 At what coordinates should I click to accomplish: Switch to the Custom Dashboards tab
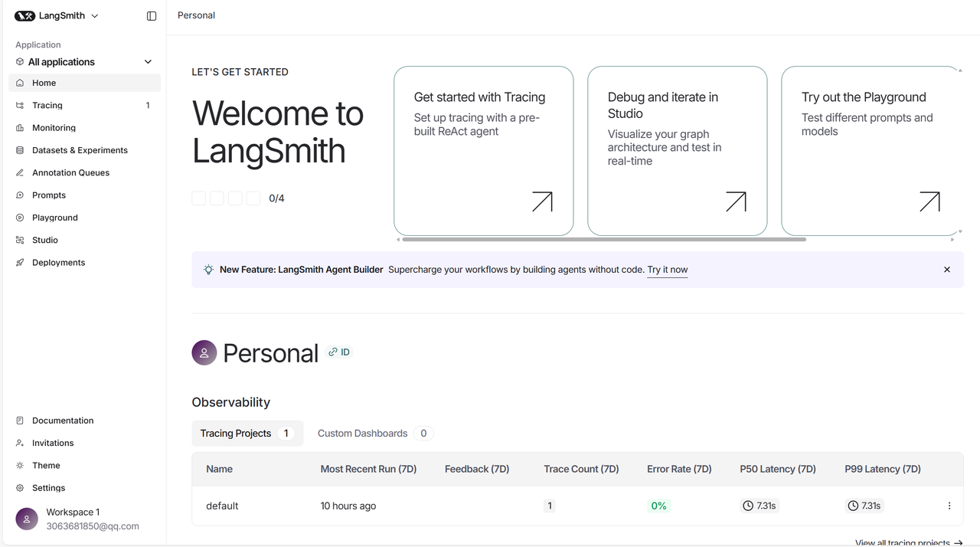click(x=375, y=434)
